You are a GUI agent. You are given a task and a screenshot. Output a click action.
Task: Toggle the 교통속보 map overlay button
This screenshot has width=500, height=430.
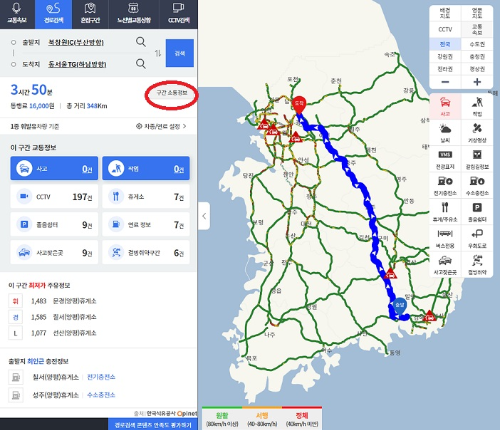(x=477, y=29)
